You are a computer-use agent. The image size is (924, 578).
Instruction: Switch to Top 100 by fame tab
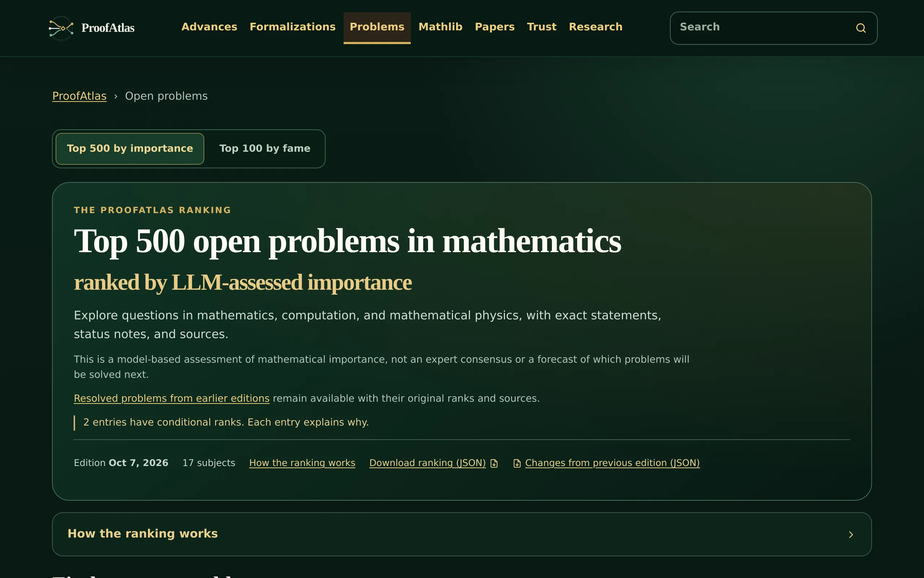tap(265, 149)
